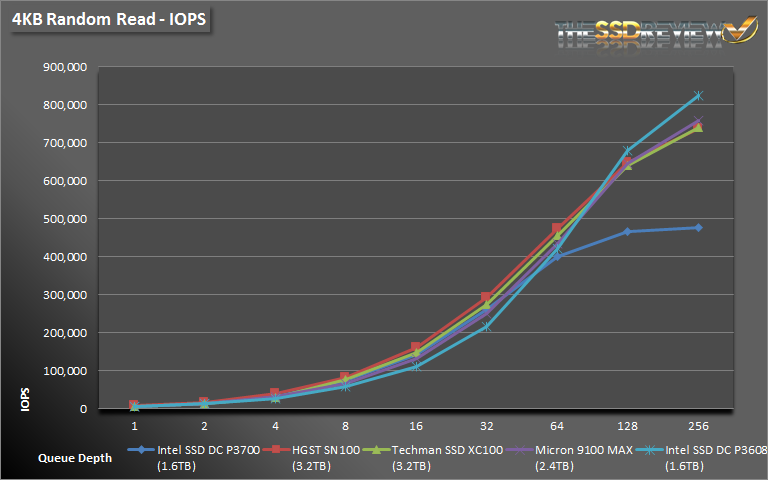Click the HGST SN100 legend marker
This screenshot has height=480, width=768.
coord(276,449)
